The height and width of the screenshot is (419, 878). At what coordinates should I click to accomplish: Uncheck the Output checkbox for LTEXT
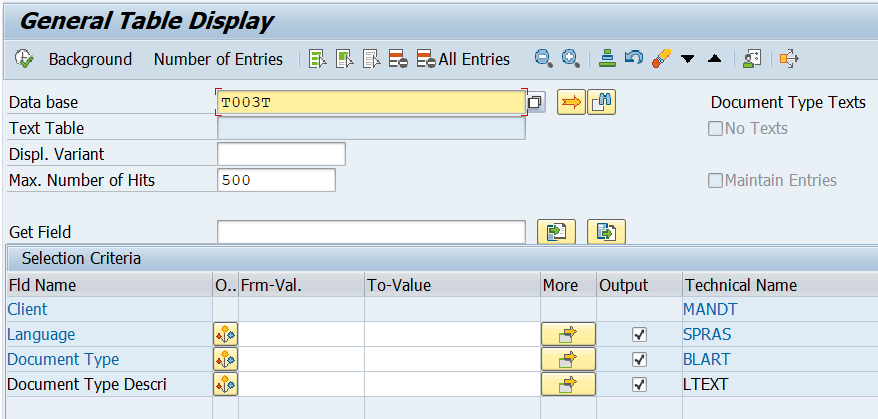tap(639, 384)
